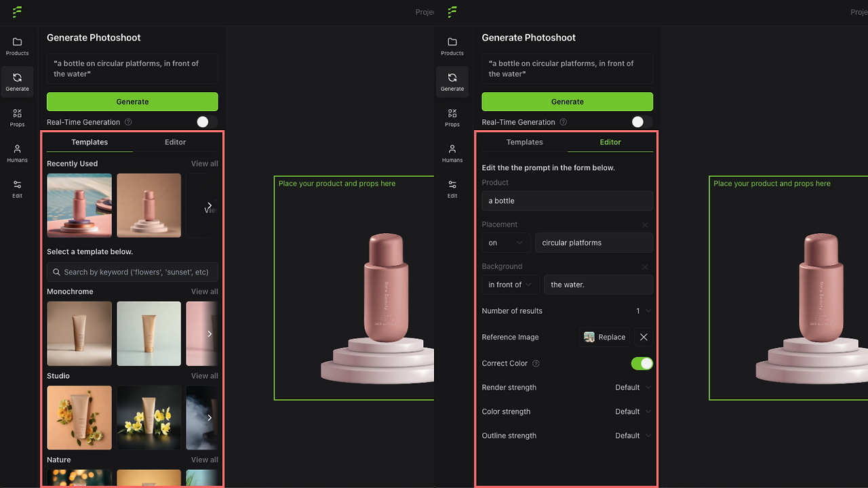Click Real-Time Generation help icon, left screenshot
This screenshot has height=488, width=868.
point(128,122)
